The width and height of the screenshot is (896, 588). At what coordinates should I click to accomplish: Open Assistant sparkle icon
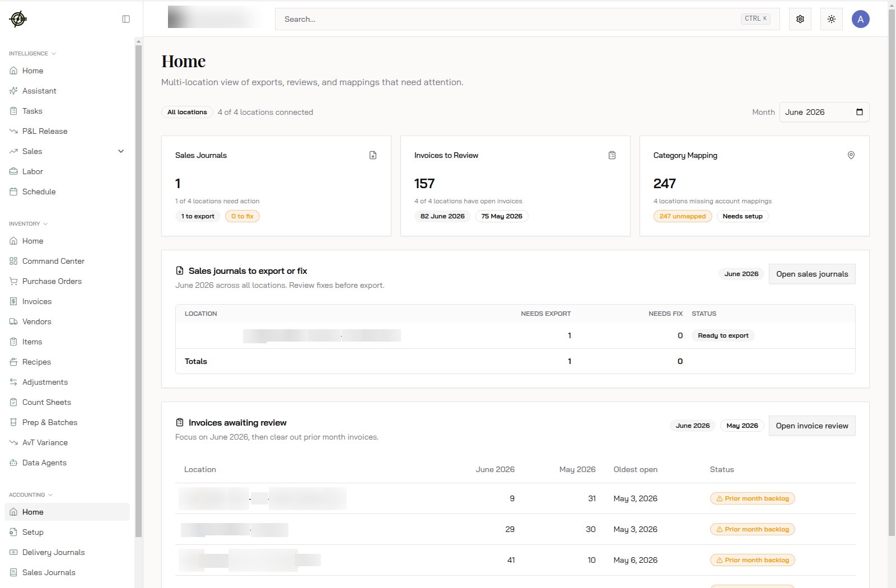tap(13, 91)
